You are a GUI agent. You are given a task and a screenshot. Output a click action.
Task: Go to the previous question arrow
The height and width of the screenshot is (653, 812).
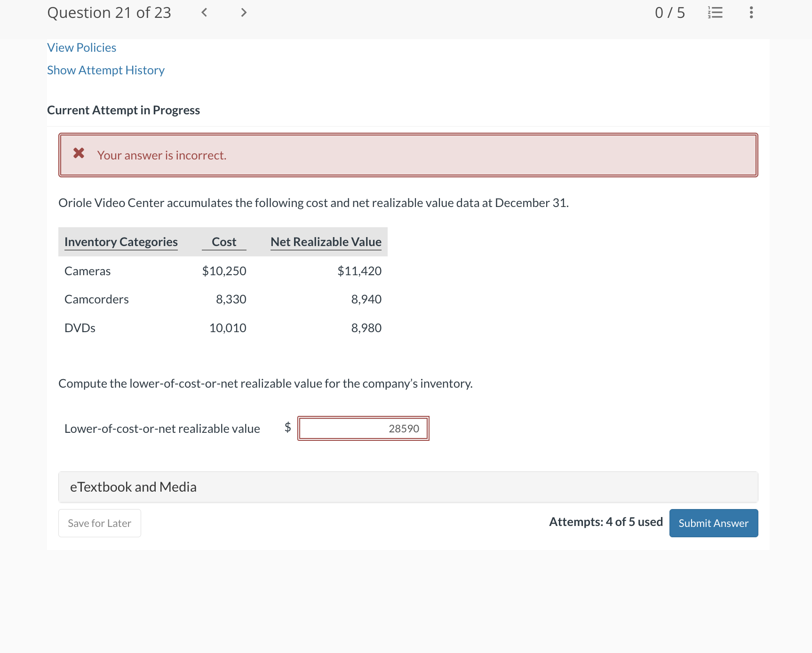pos(204,13)
